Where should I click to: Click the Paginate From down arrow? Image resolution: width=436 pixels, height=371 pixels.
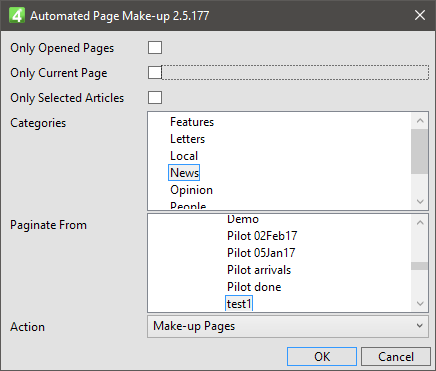[420, 303]
